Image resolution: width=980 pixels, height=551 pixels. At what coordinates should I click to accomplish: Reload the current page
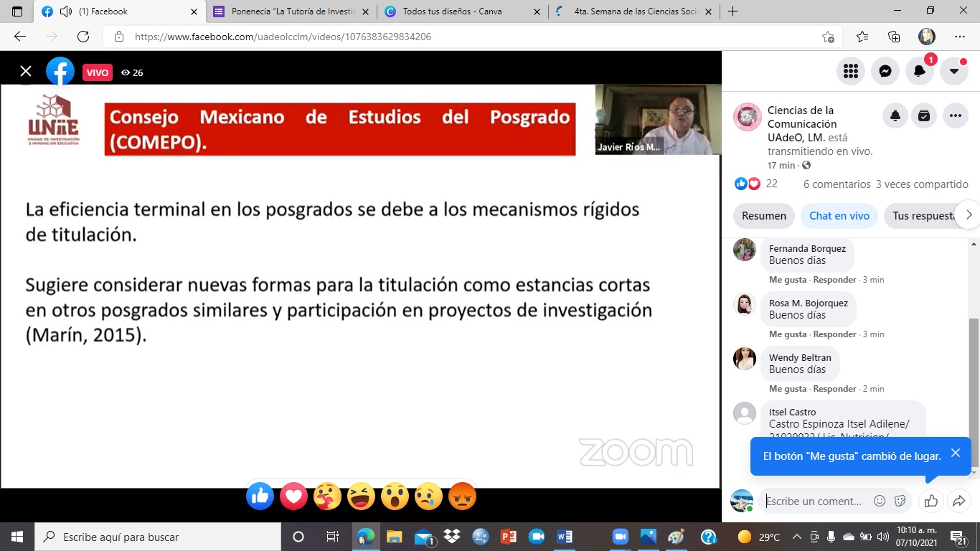click(83, 37)
